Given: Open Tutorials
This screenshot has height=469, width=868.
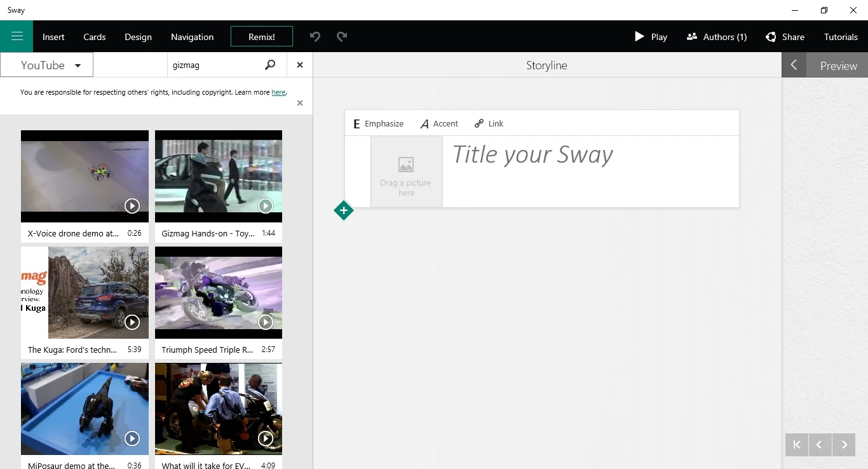Looking at the screenshot, I should pos(841,37).
